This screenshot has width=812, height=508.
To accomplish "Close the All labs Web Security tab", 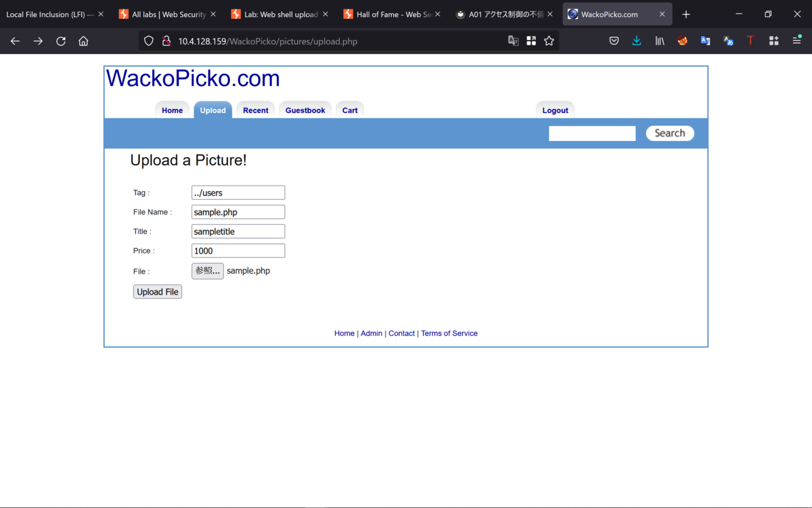I will [213, 14].
